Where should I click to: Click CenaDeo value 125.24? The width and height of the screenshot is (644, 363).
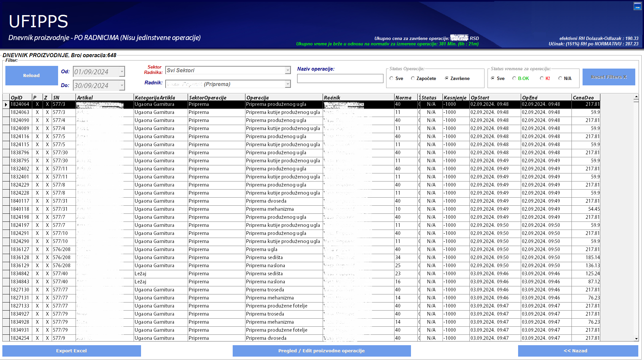586,274
